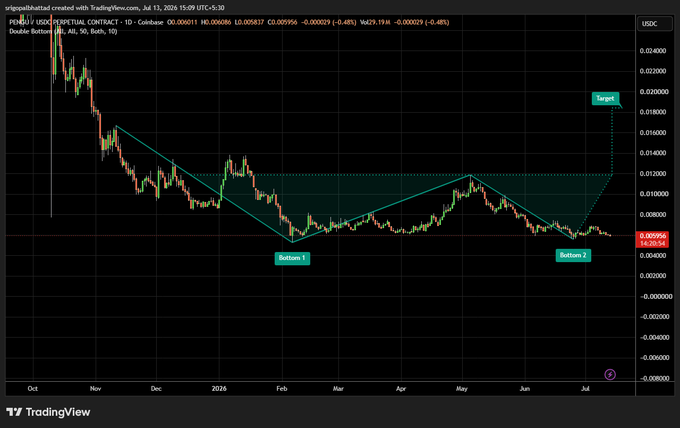Click the 0.008000 price axis label
The height and width of the screenshot is (428, 680).
click(x=653, y=214)
